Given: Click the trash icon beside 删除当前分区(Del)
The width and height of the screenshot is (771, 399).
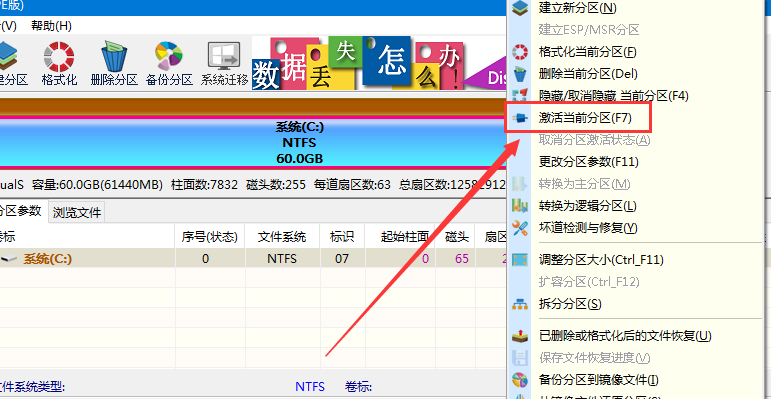Looking at the screenshot, I should (x=520, y=74).
